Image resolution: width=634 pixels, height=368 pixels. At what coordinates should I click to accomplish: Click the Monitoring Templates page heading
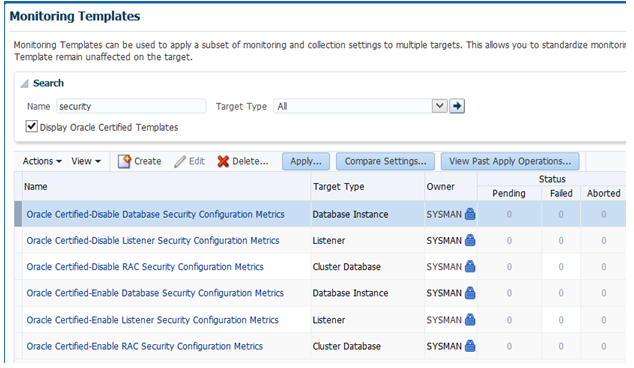75,16
